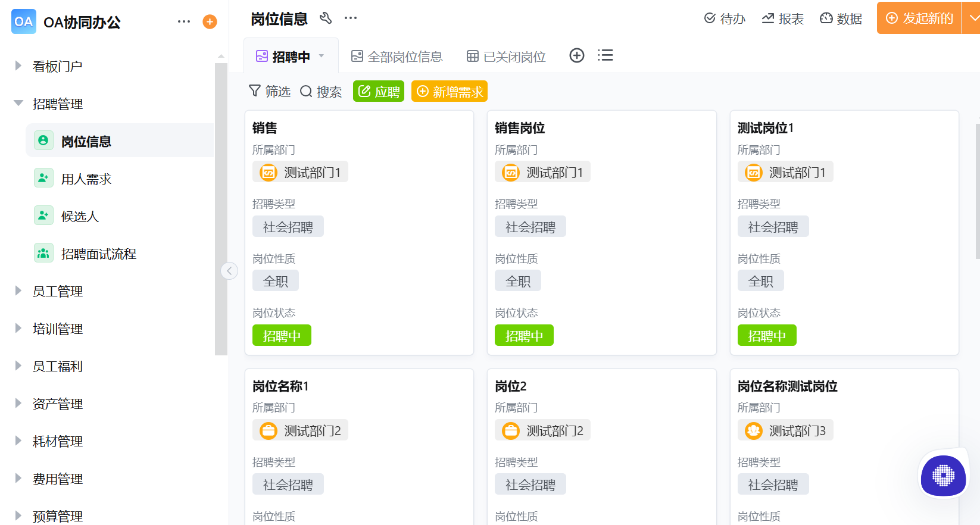Expand 费用管理 section
The width and height of the screenshot is (980, 525).
[x=18, y=479]
